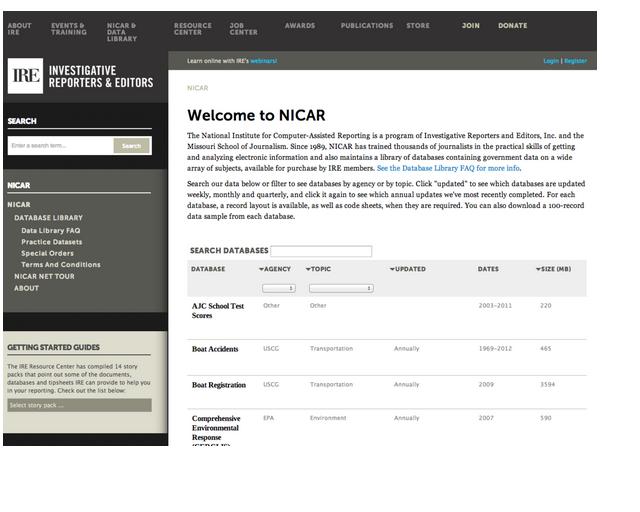Screen dimensions: 640x512
Task: Focus the site search term field
Action: click(x=60, y=146)
